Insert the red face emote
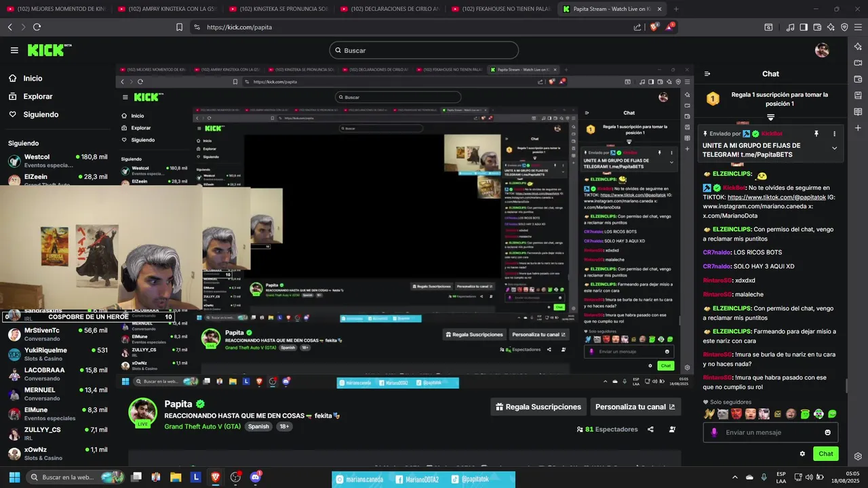The height and width of the screenshot is (488, 868). (x=736, y=414)
